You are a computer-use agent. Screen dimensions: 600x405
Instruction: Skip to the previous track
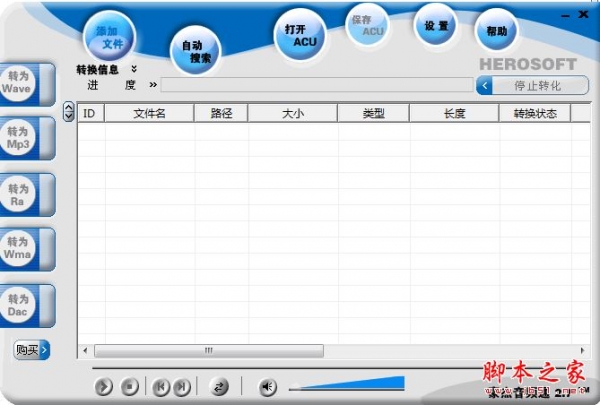pos(161,387)
